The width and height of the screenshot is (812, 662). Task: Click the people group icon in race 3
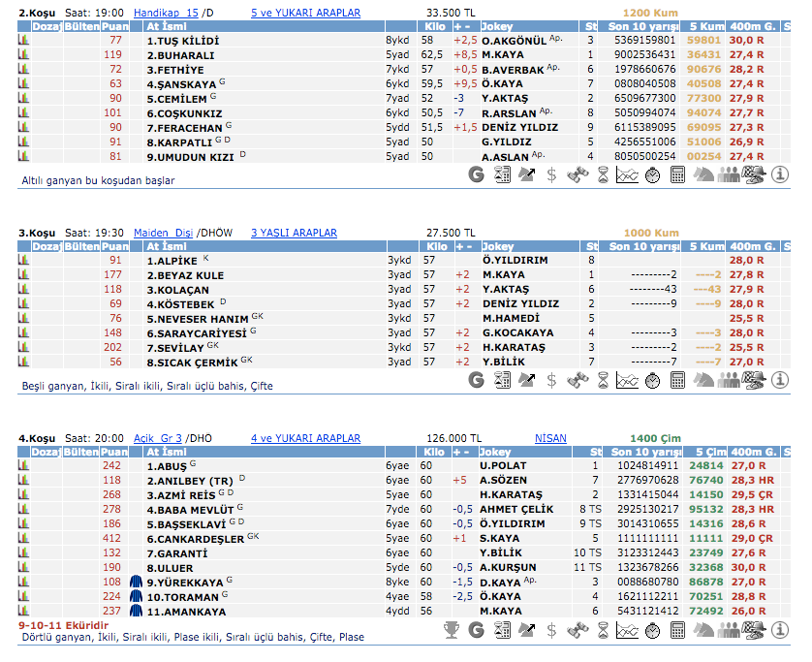(729, 380)
